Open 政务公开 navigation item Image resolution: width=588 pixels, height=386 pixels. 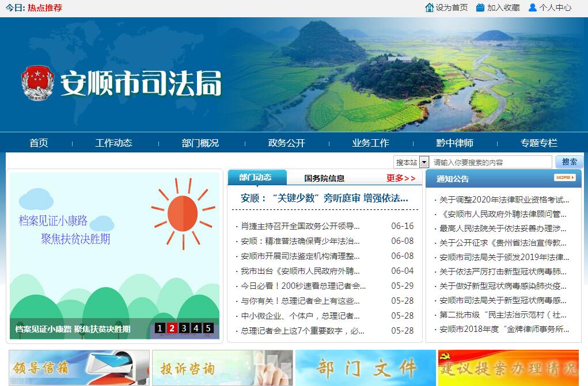click(x=286, y=143)
